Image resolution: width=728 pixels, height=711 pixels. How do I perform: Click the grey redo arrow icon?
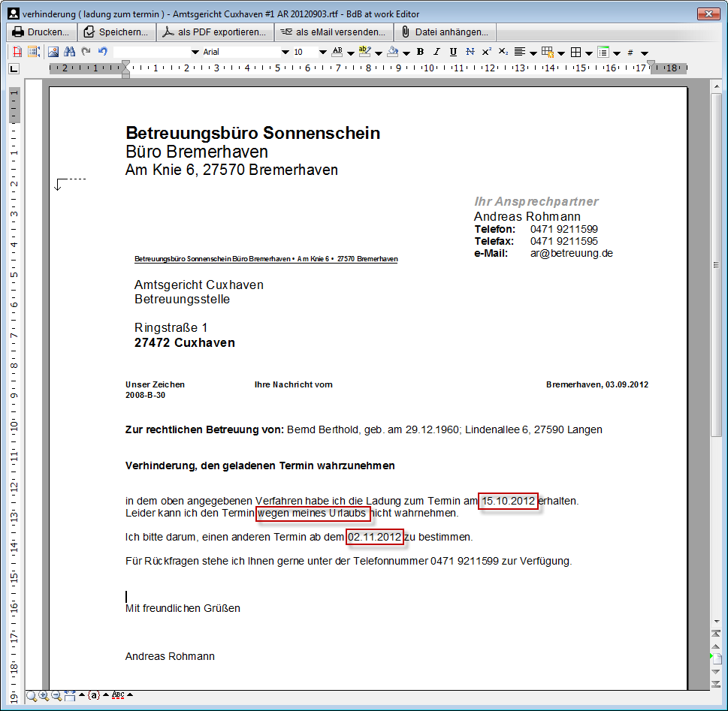(86, 52)
